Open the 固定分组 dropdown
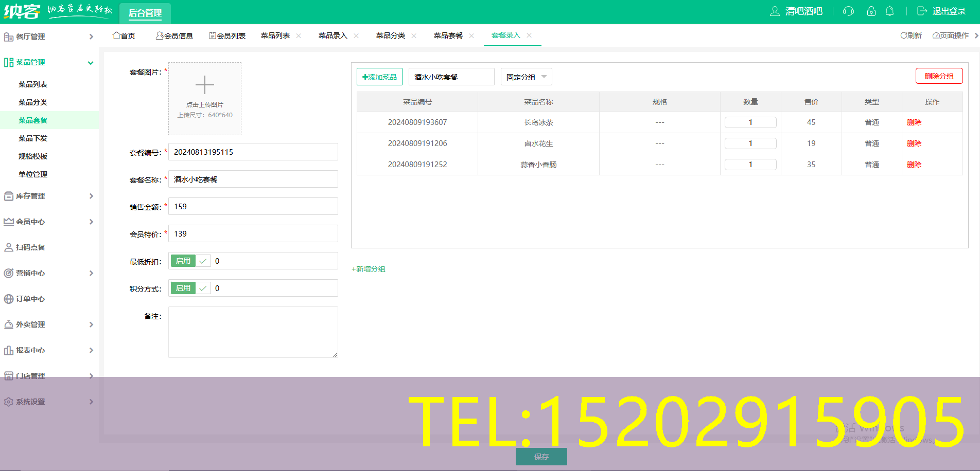 pos(526,77)
